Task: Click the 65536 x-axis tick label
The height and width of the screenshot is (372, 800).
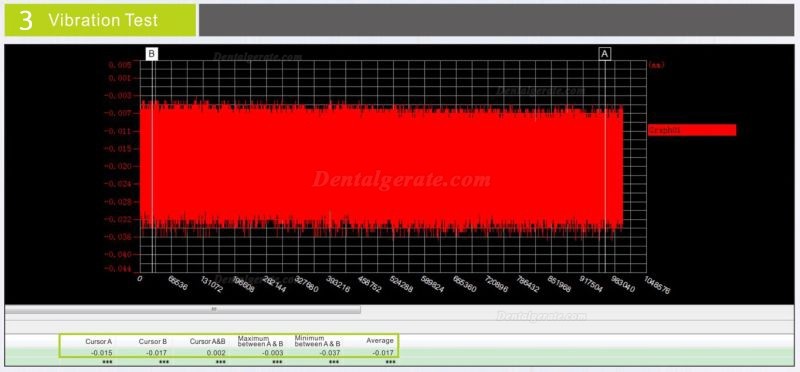Action: pyautogui.click(x=178, y=284)
